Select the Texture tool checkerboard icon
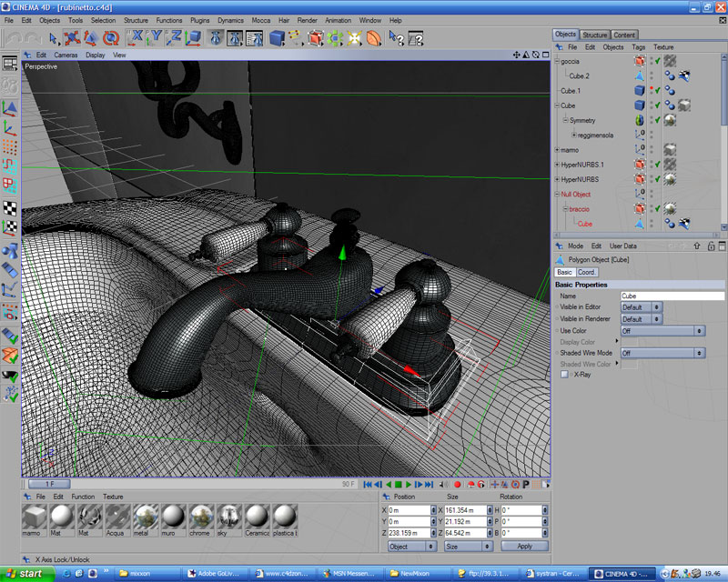Viewport: 728px width, 582px height. click(10, 208)
